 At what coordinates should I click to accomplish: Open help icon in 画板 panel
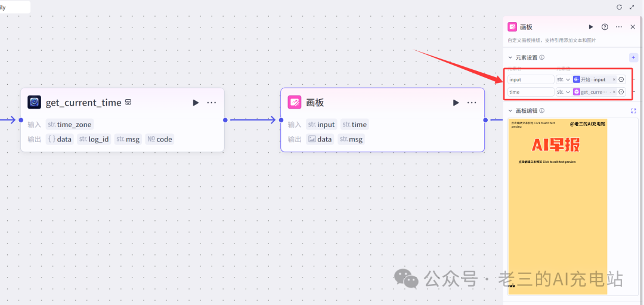click(x=605, y=27)
